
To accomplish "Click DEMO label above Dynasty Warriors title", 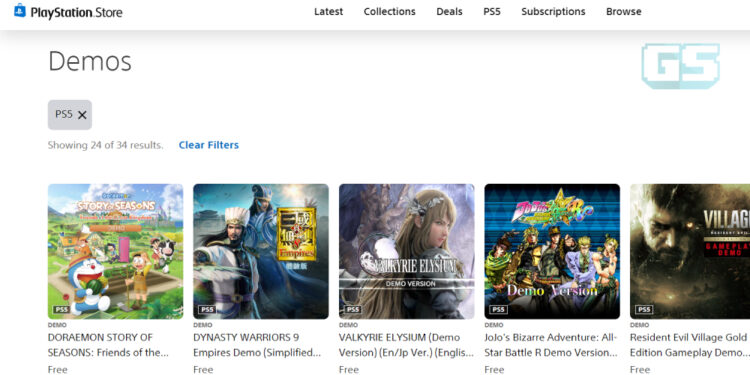I will point(203,325).
